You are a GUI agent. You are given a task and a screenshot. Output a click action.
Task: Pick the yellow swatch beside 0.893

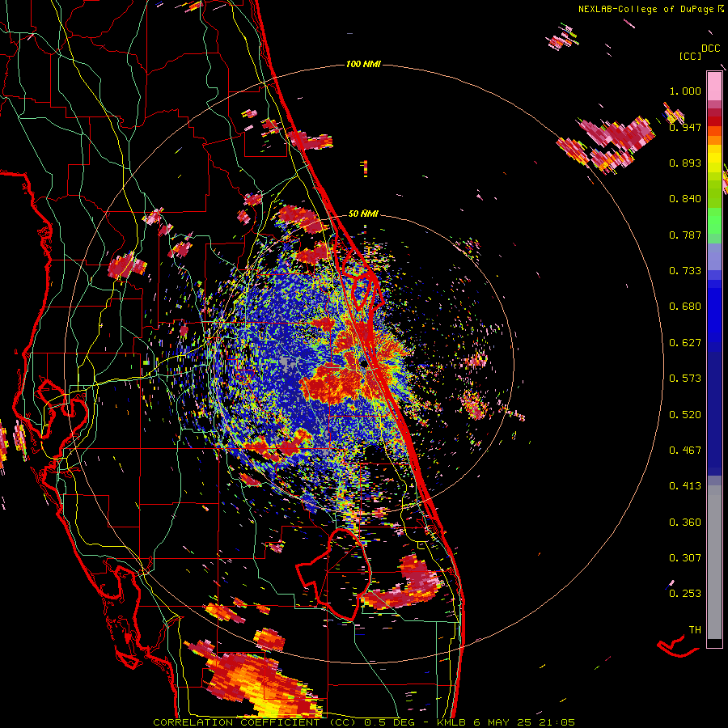click(714, 163)
